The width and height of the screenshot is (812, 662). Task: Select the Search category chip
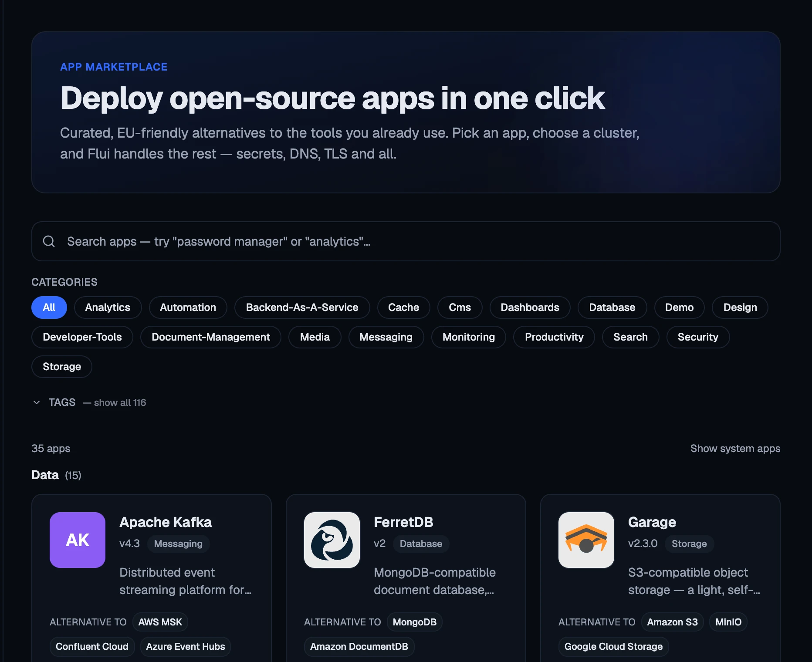pyautogui.click(x=630, y=337)
